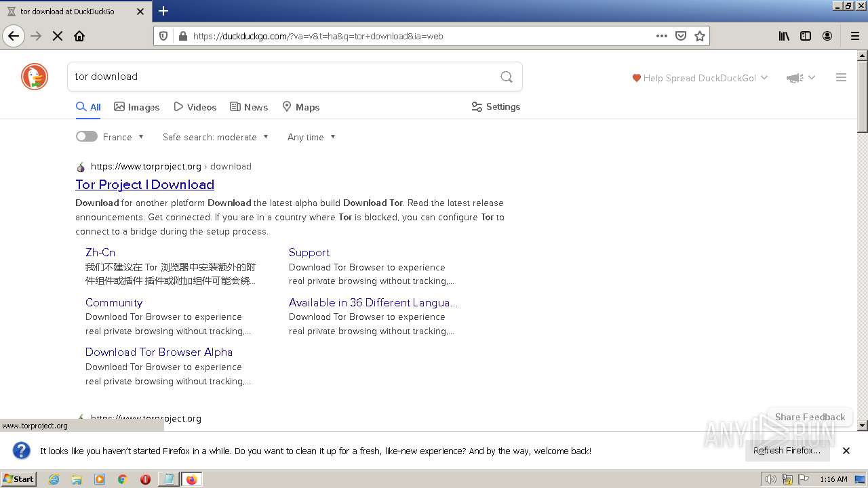The image size is (868, 488).
Task: Launch Internet Explorer from taskbar
Action: click(x=54, y=479)
